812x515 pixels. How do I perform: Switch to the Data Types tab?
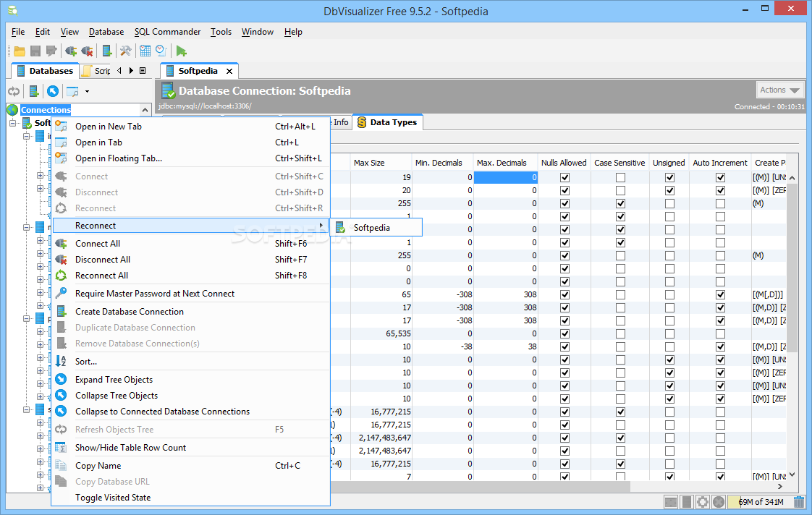pyautogui.click(x=387, y=122)
